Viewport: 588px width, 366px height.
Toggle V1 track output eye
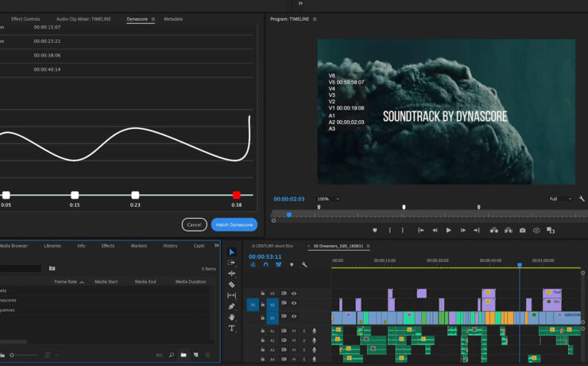[x=294, y=316]
